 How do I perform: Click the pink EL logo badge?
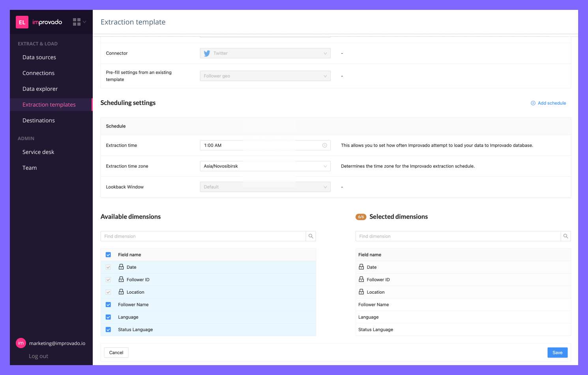coord(22,22)
